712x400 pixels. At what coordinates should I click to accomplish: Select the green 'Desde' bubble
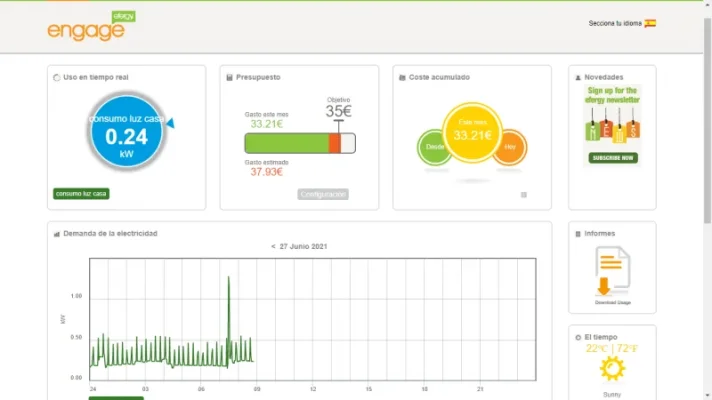point(434,147)
